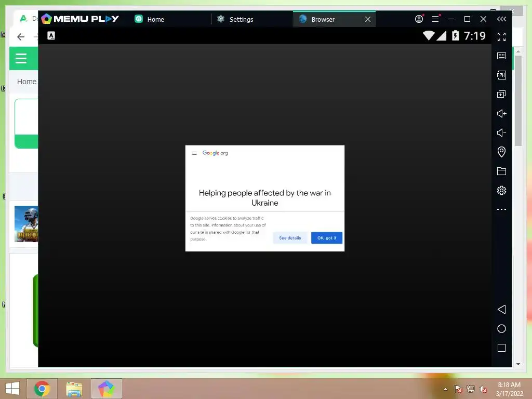Open the MEmu account profile icon

coord(419,19)
